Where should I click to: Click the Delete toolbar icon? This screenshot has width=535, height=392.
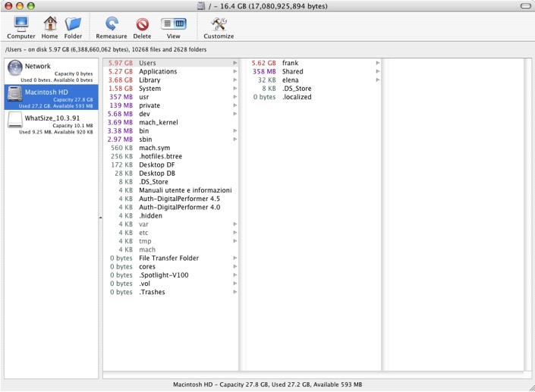coord(142,24)
